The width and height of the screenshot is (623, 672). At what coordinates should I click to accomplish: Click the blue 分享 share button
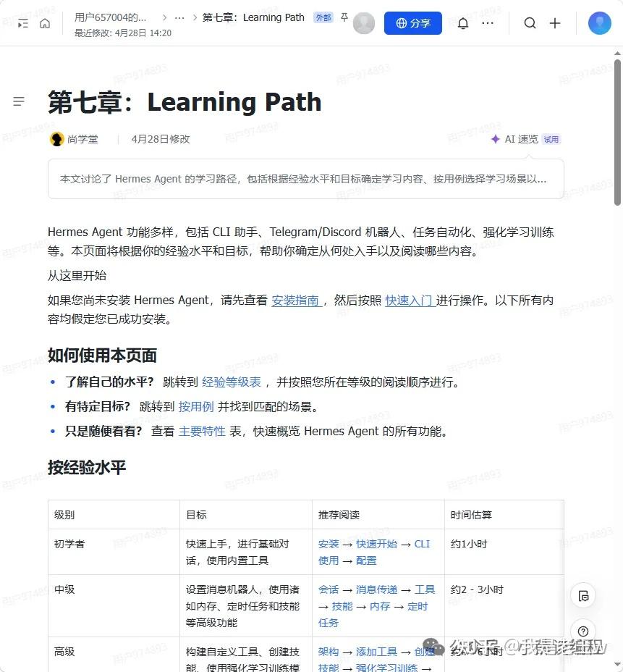pos(412,23)
